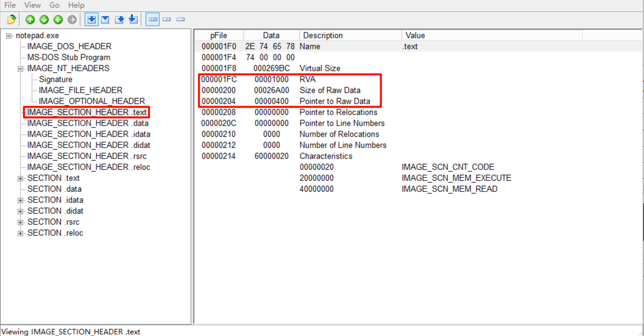Image resolution: width=644 pixels, height=336 pixels.
Task: Click the fourth blue arrow view icon
Action: click(133, 20)
